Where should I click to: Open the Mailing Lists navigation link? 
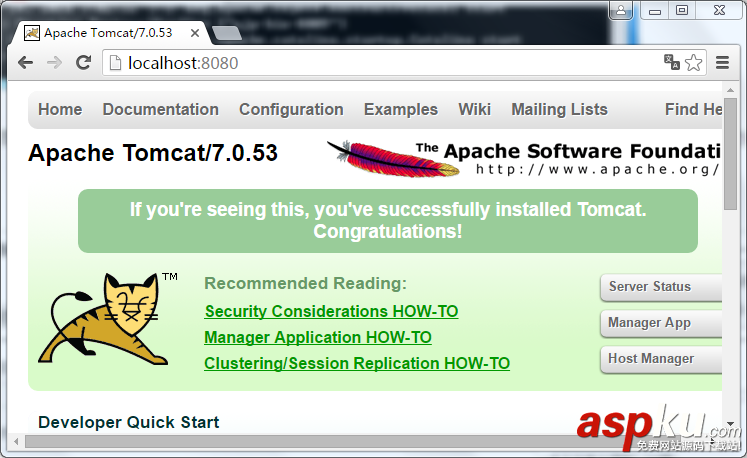click(x=559, y=110)
